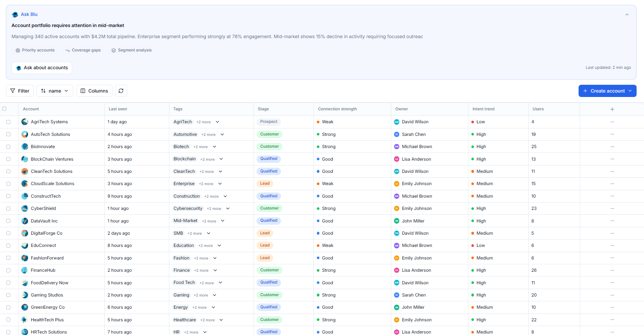This screenshot has width=644, height=335.
Task: Click the Blu assistant avatar icon
Action: (15, 14)
